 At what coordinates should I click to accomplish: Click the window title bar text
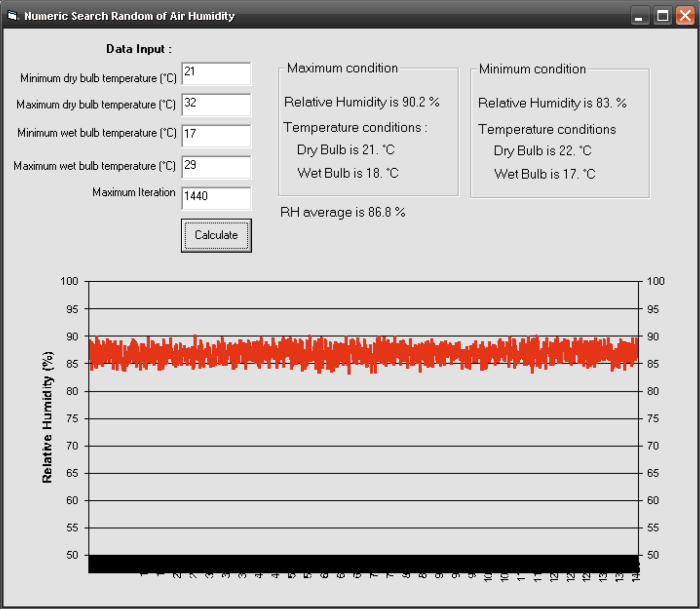[129, 16]
